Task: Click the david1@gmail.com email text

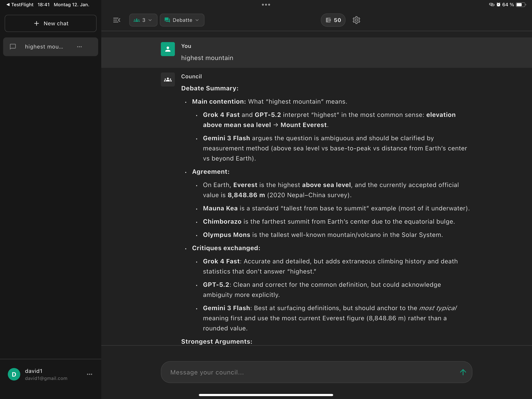Action: (46, 378)
